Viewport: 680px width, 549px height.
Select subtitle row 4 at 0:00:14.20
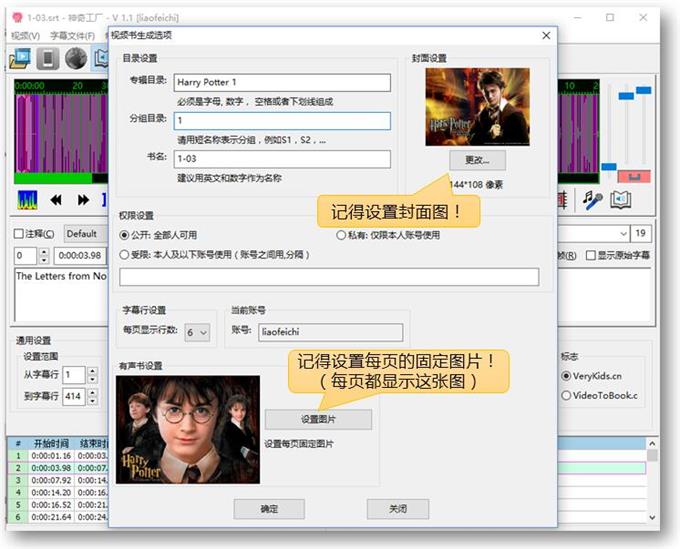click(58, 493)
